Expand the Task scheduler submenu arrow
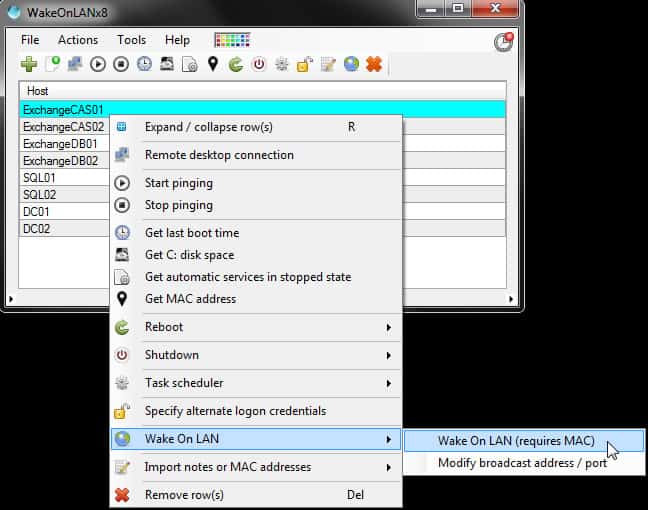 (x=388, y=384)
